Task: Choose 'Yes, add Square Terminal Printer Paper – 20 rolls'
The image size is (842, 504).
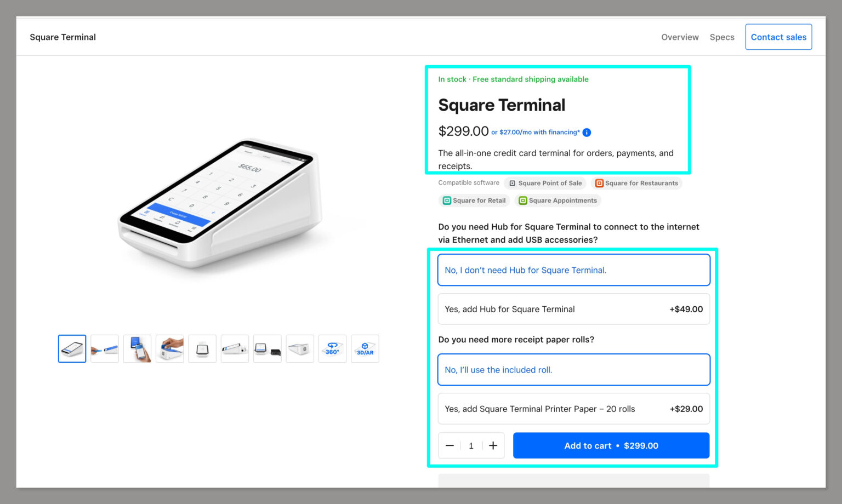Action: 573,409
